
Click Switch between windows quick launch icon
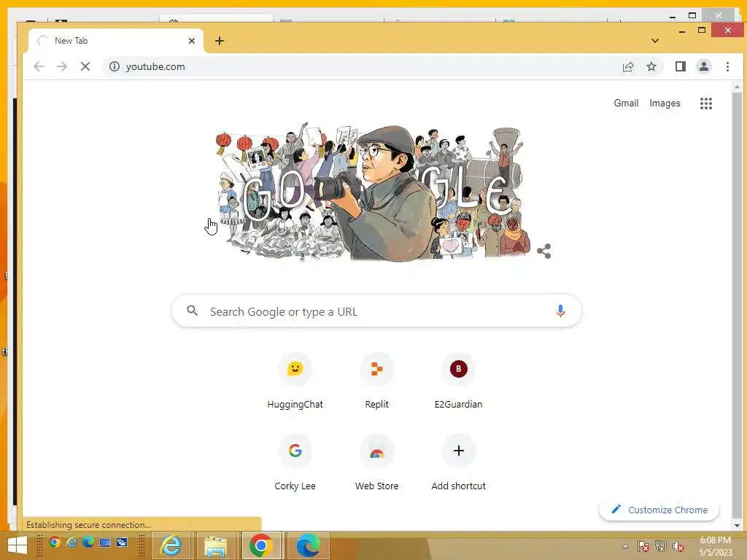point(122,542)
